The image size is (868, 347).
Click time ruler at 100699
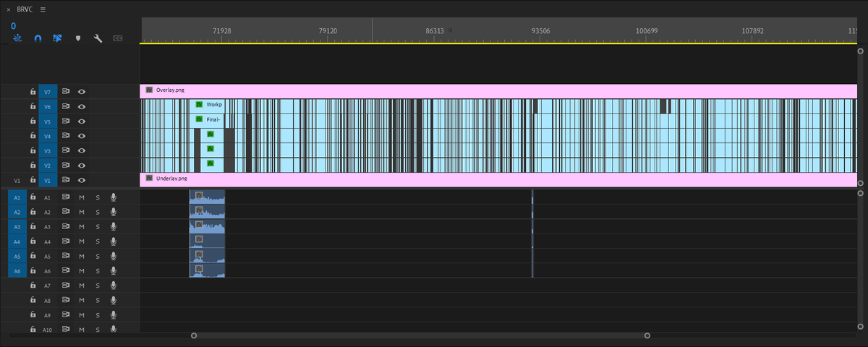pos(646,31)
